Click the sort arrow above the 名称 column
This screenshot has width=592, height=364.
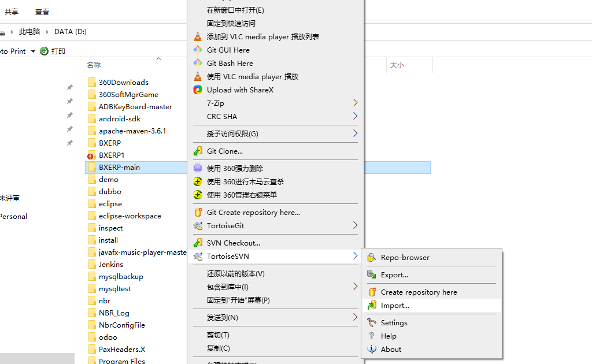click(x=159, y=58)
